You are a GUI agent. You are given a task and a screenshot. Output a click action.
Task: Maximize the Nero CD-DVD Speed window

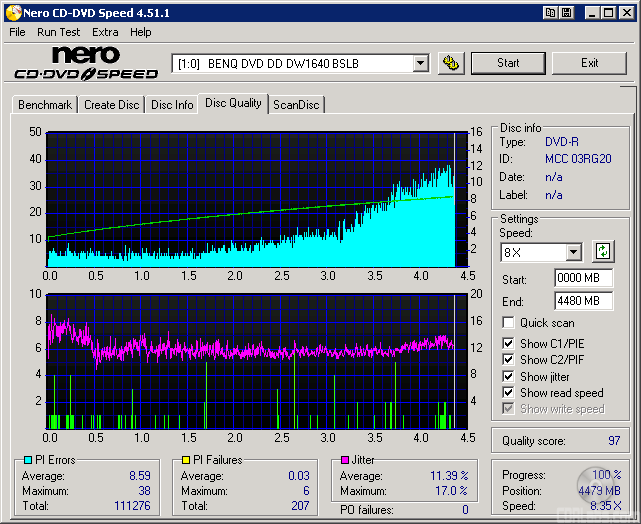click(x=610, y=13)
